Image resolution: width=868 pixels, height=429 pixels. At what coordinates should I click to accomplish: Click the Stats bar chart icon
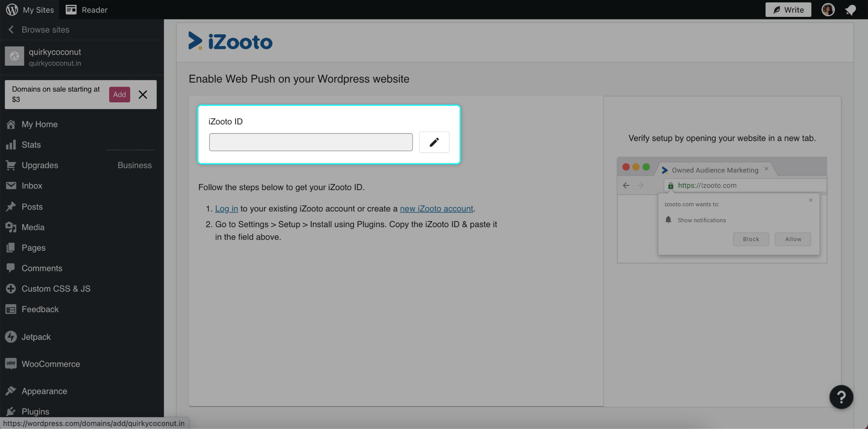click(11, 145)
